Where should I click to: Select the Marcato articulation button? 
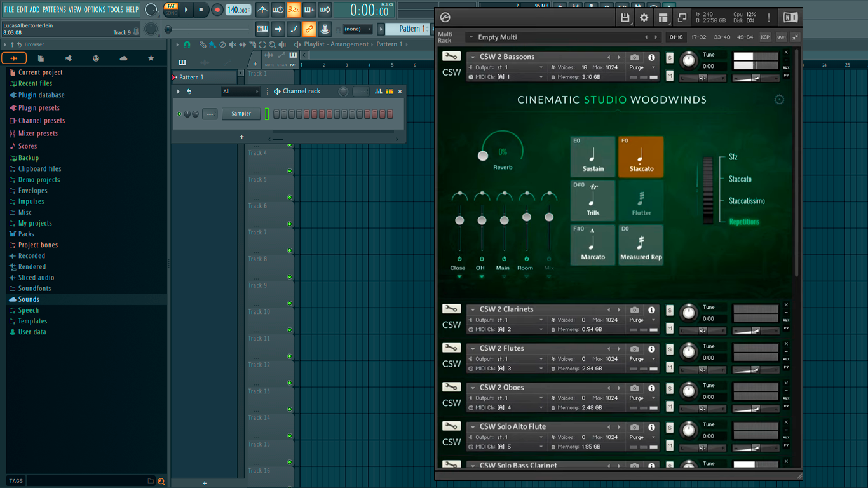[593, 245]
